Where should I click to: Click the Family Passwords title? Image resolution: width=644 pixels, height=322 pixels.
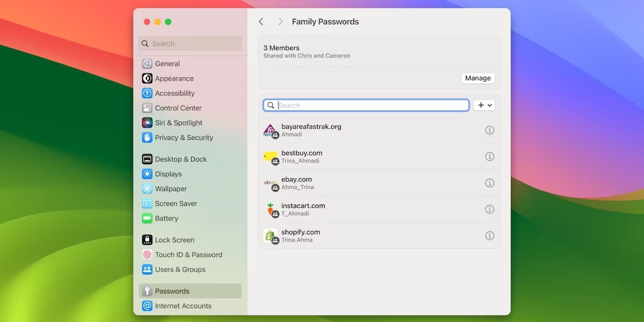(325, 22)
